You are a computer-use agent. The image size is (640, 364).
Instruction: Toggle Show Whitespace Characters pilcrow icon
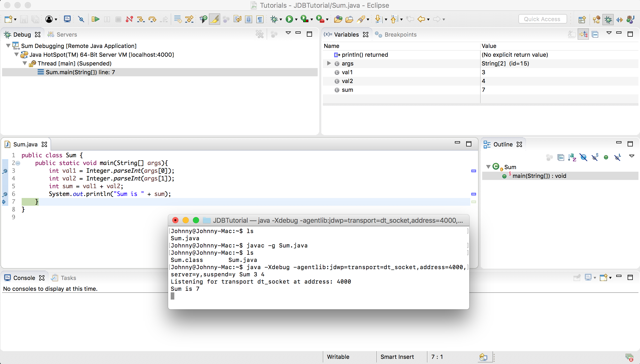click(x=260, y=19)
